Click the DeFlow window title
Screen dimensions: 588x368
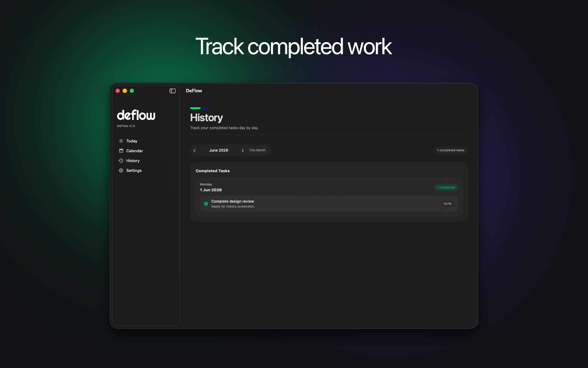[194, 91]
